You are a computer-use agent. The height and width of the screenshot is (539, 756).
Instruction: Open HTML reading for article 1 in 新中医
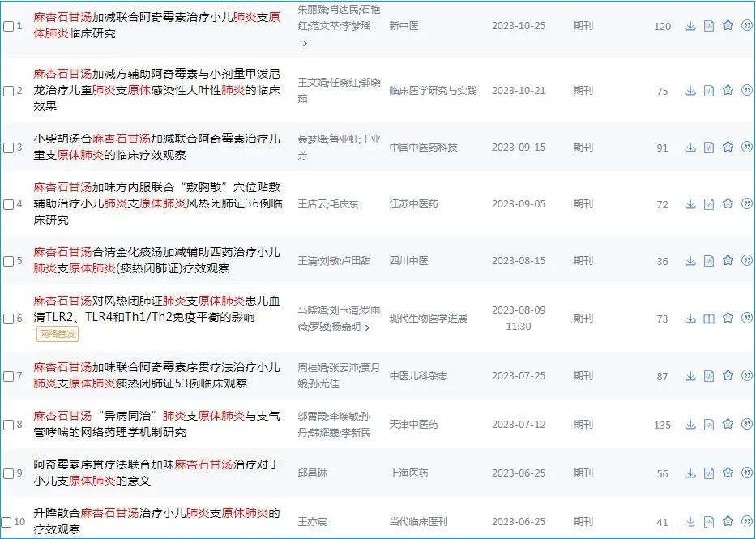coord(709,26)
